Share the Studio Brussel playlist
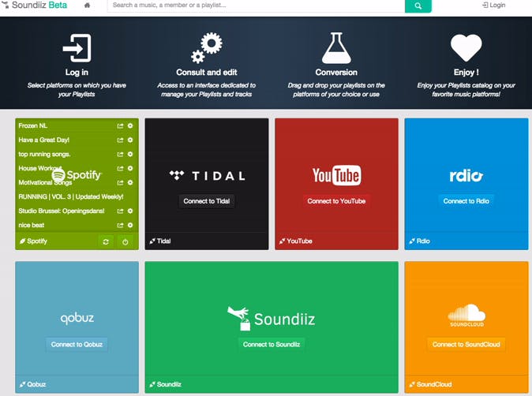This screenshot has width=532, height=396. point(120,211)
